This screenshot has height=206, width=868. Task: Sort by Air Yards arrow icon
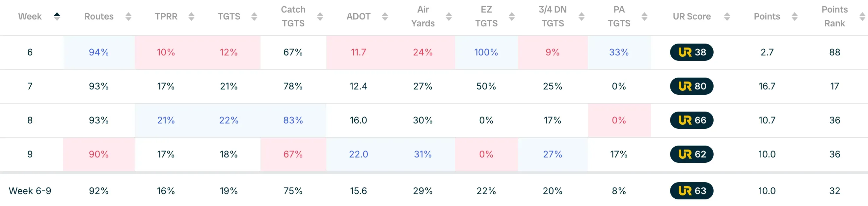pyautogui.click(x=448, y=16)
